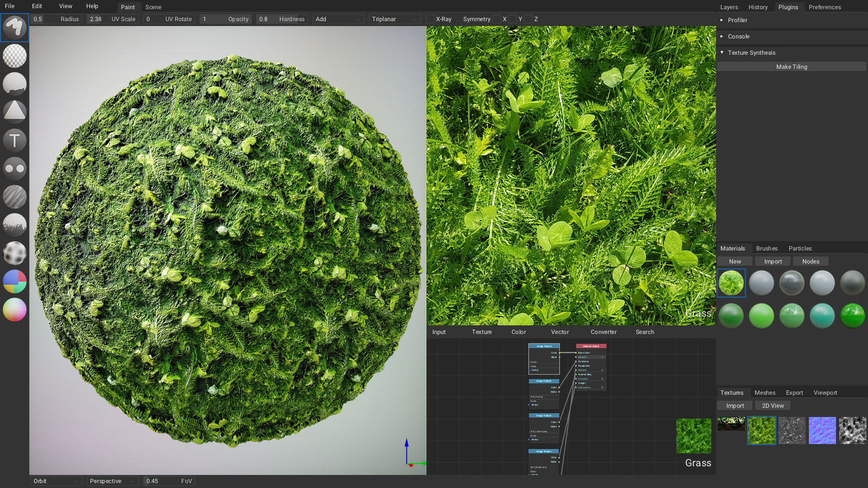Open the Add blend mode dropdown

(337, 19)
